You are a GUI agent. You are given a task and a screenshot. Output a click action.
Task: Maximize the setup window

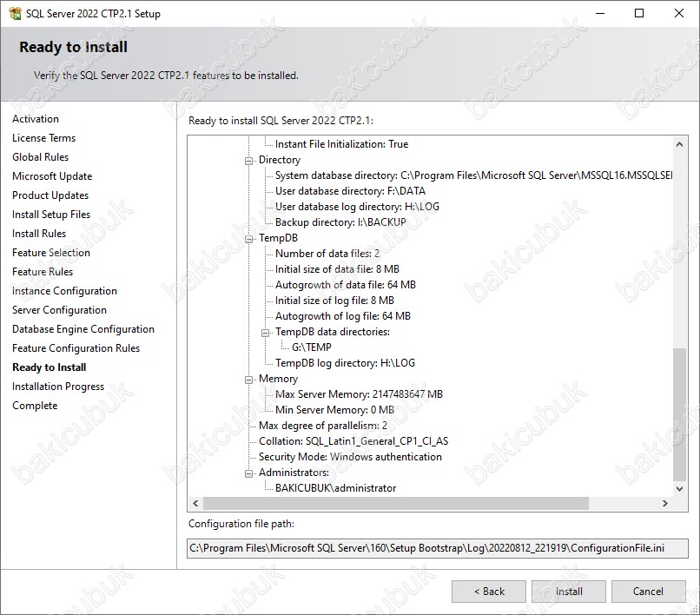coord(639,13)
